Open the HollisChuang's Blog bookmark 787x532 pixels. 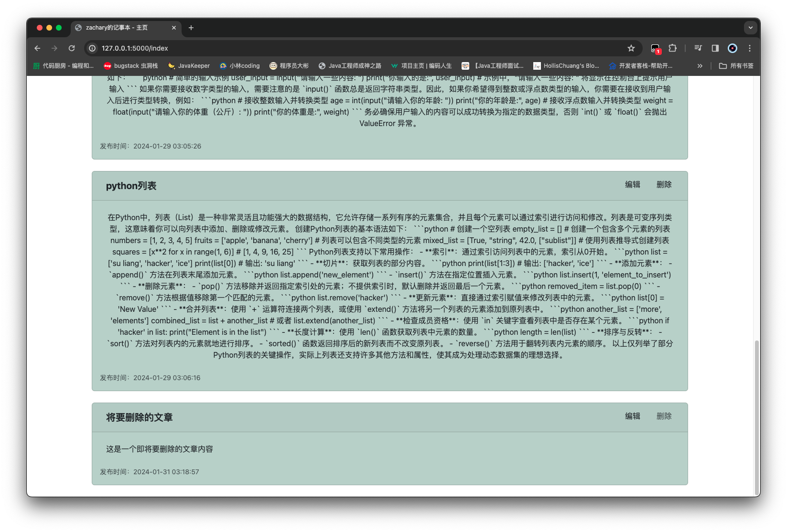566,66
